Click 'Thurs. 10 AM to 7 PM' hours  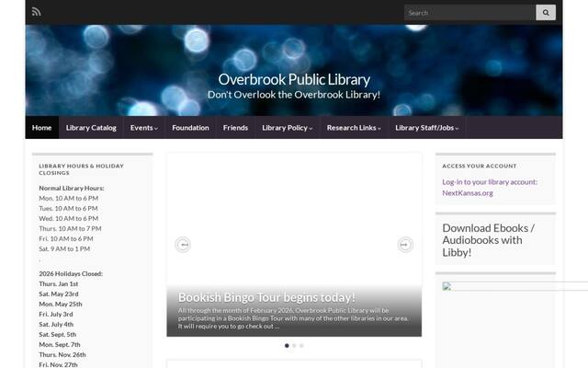(x=70, y=229)
